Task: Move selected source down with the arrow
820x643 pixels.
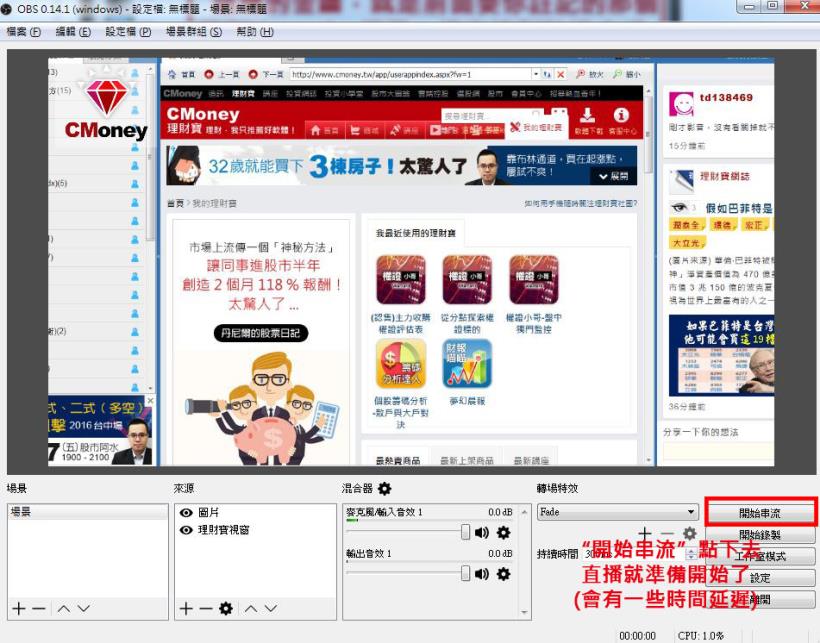Action: 270,608
